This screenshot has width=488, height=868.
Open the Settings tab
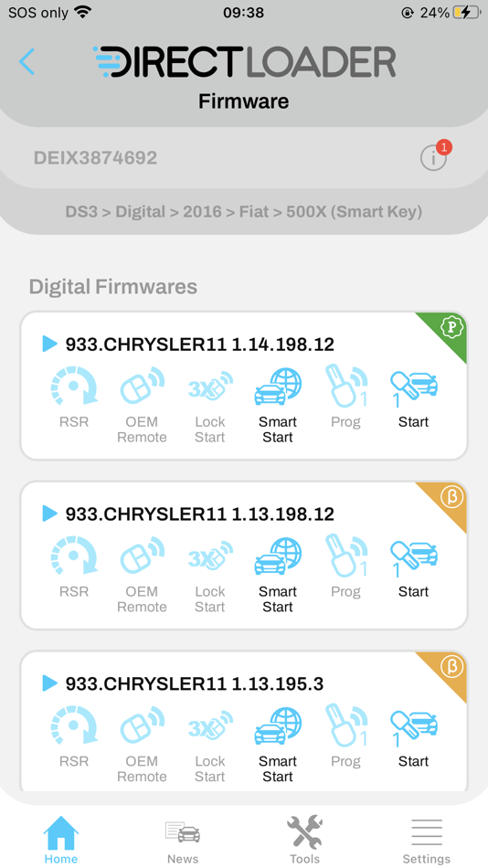coord(427,839)
